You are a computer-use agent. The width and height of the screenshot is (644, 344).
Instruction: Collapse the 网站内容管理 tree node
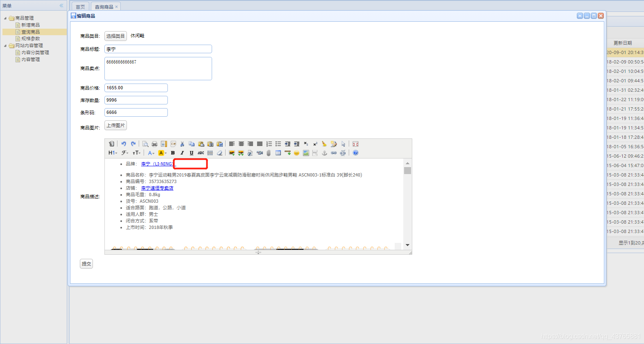5,45
